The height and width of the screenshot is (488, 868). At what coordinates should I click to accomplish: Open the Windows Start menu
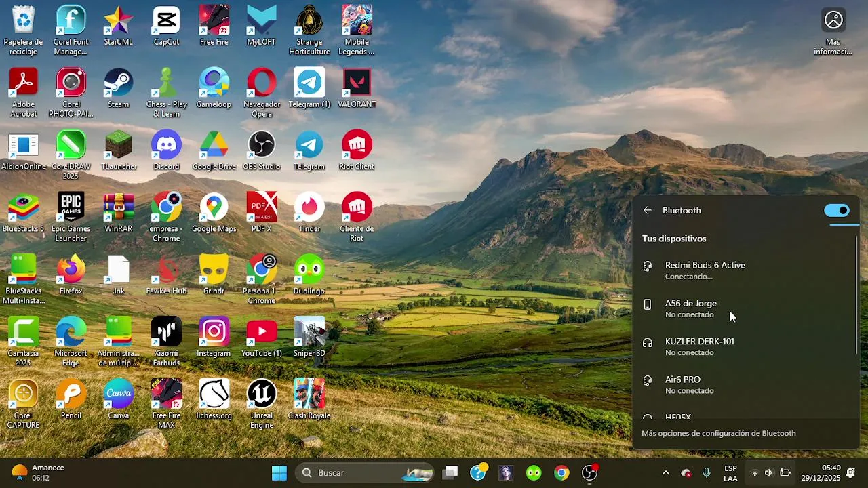[x=279, y=472]
